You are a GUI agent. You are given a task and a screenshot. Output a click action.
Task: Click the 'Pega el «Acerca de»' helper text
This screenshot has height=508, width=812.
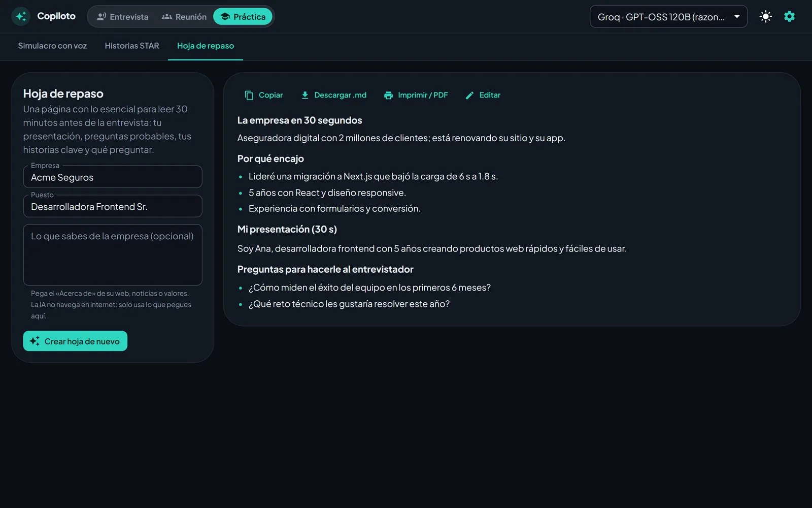111,304
